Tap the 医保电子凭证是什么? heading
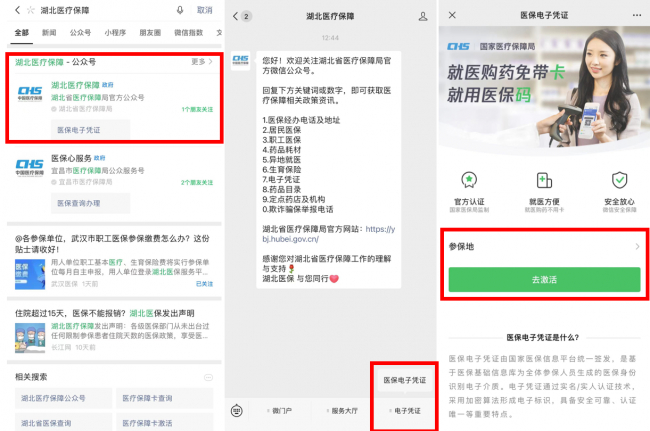Viewport: 650px width, 431px height. (x=543, y=337)
